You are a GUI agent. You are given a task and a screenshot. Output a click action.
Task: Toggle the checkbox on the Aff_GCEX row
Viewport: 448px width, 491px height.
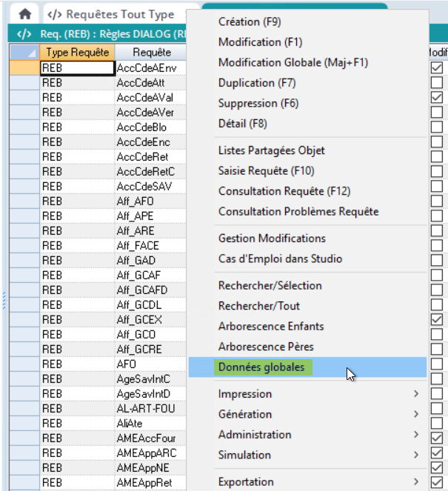437,319
